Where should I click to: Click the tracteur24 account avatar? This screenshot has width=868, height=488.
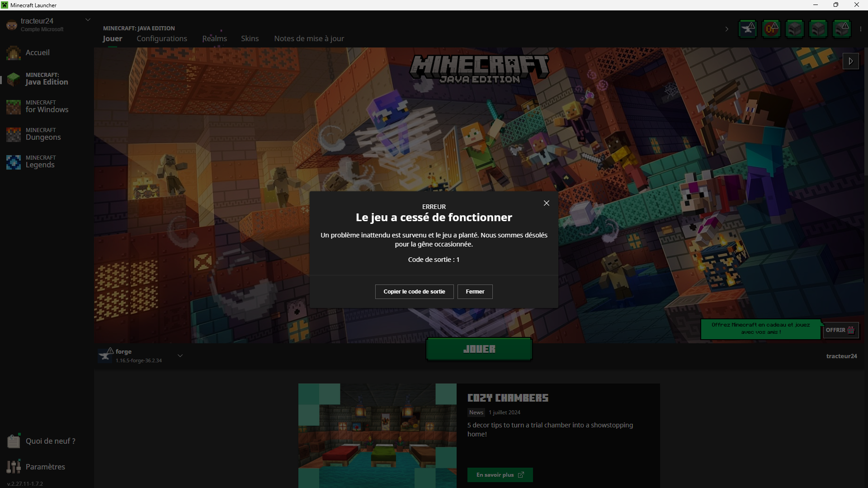[11, 25]
